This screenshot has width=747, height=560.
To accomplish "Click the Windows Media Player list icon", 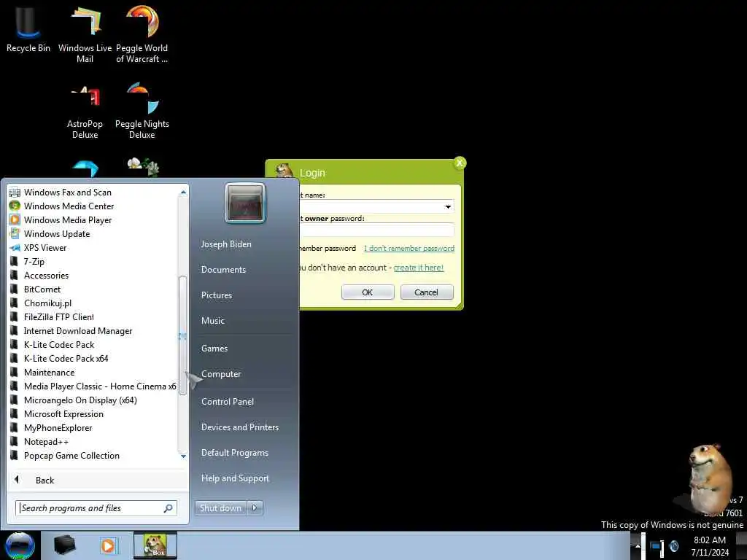I will [x=15, y=220].
